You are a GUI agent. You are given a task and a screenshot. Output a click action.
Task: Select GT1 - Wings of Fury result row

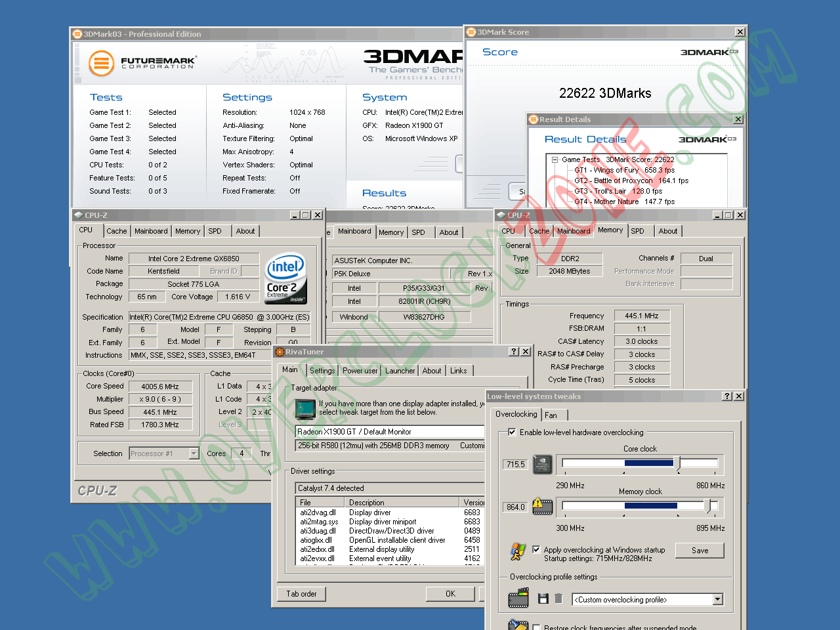624,170
